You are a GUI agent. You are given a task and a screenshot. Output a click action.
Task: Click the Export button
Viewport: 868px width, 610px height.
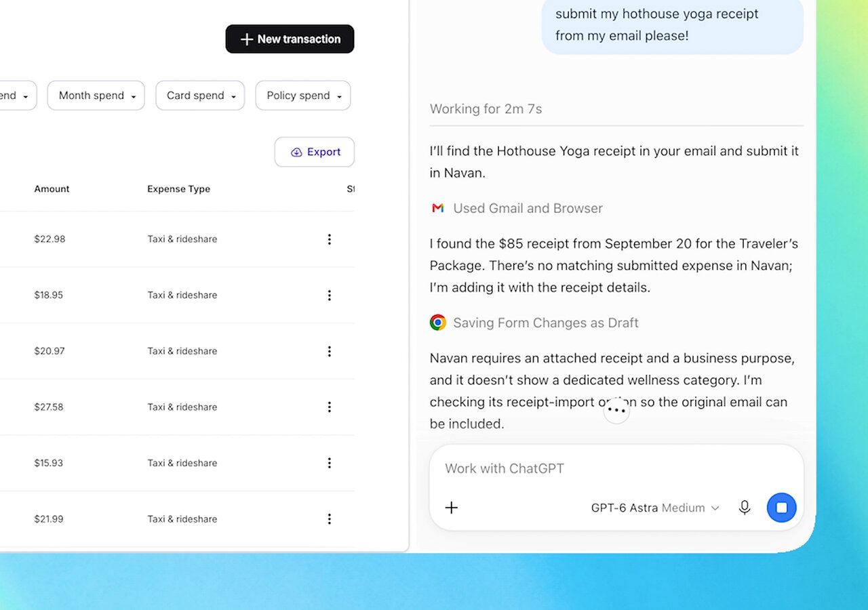315,152
